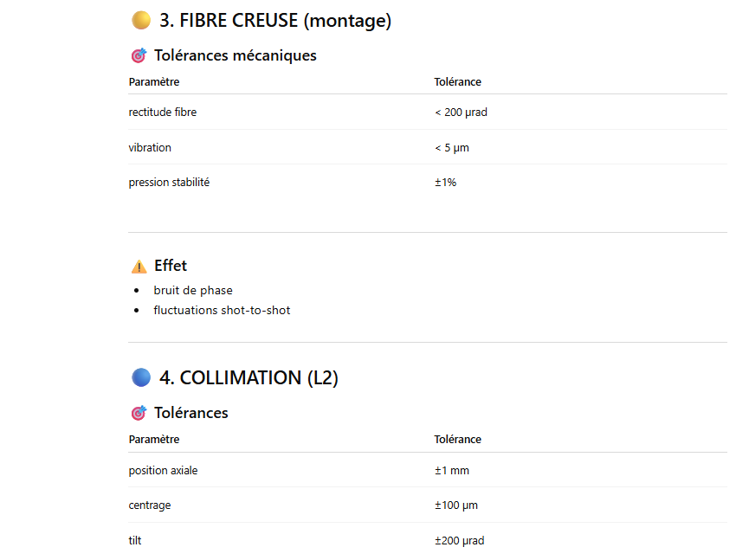Click the '±1%' tolerance value
This screenshot has width=749, height=560.
[x=445, y=183]
